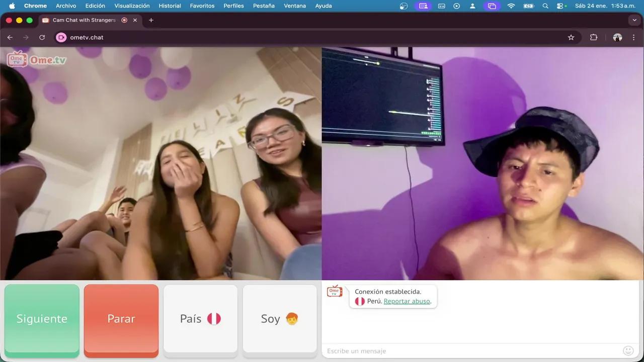Image resolution: width=644 pixels, height=362 pixels.
Task: Click the Ome.tv logo on video
Action: [x=36, y=59]
